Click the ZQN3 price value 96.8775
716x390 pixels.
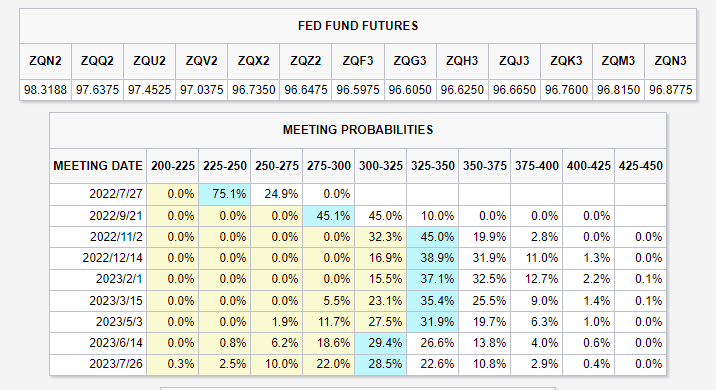click(x=670, y=90)
